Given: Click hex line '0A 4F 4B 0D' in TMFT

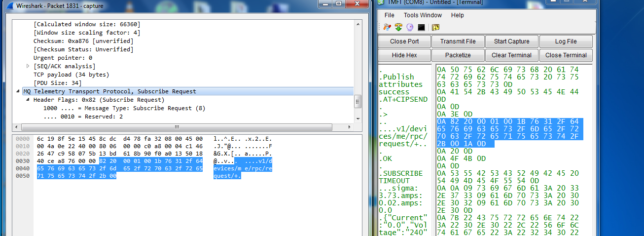Looking at the screenshot, I should [x=461, y=158].
